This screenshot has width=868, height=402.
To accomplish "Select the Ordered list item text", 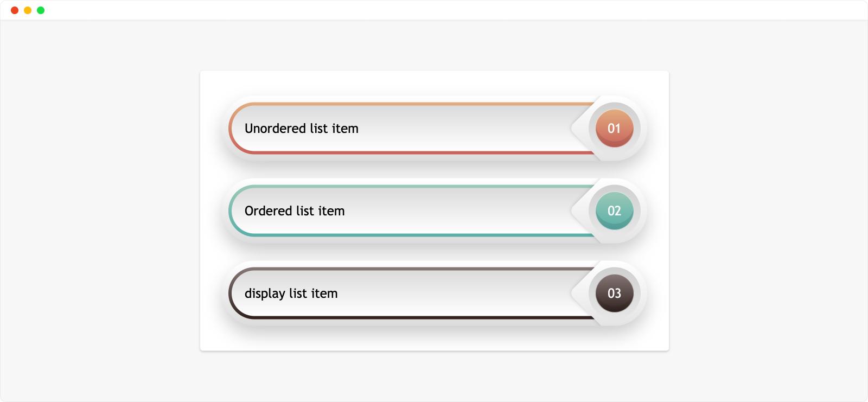I will point(295,211).
